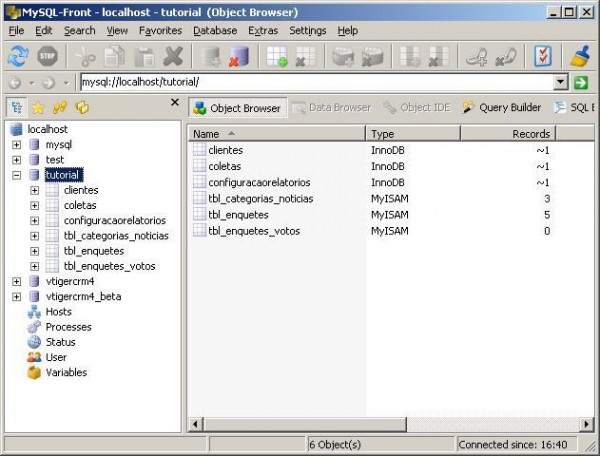This screenshot has width=600, height=456.
Task: Click the Delete X toolbar icon
Action: [173, 56]
